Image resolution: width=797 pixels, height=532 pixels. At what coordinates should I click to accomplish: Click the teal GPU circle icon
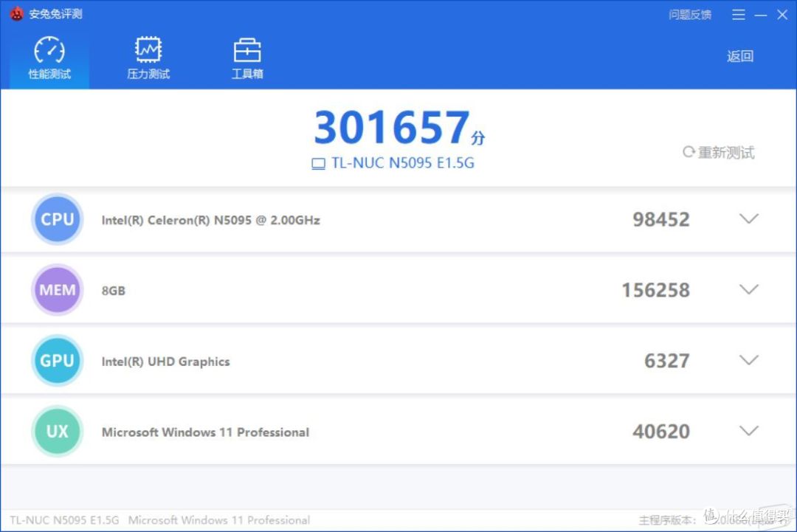tap(58, 360)
